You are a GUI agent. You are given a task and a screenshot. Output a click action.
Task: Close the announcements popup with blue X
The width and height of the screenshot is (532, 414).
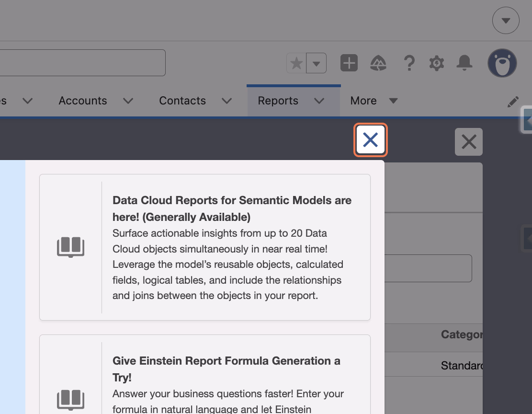pos(370,140)
